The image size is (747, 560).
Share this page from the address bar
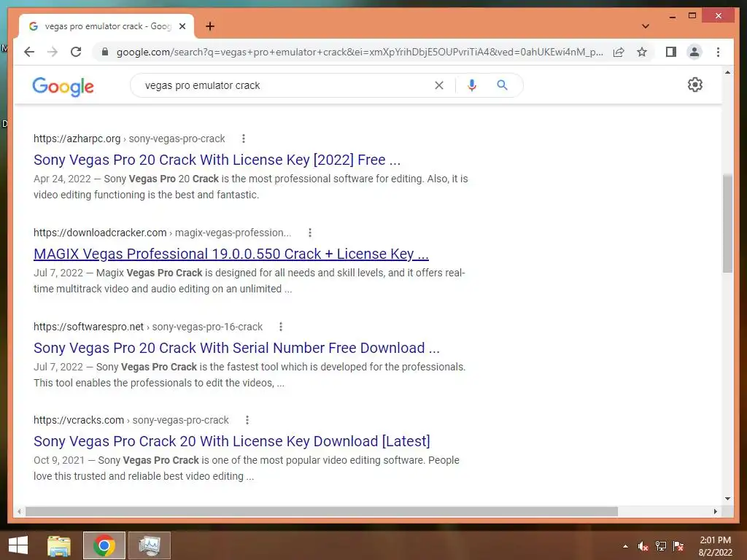coord(619,52)
